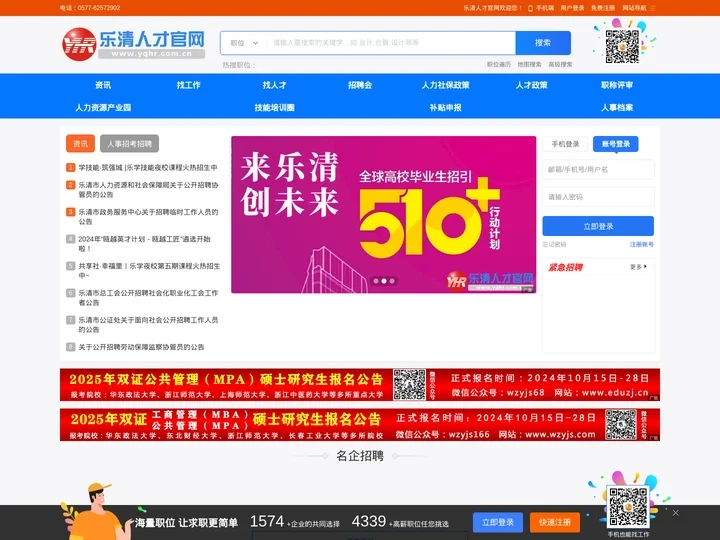
Task: Click the 邮箱/手机号/用户名 input field
Action: click(x=598, y=169)
